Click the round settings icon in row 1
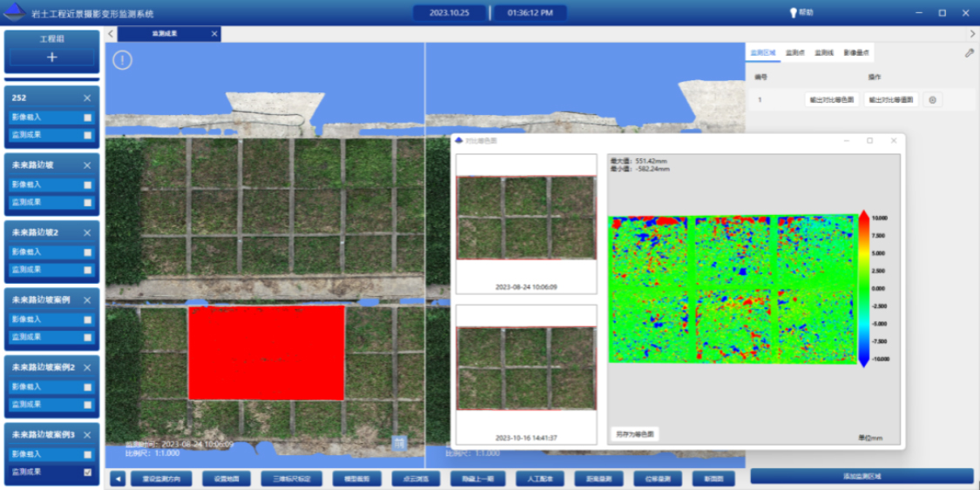The image size is (980, 490). [932, 100]
